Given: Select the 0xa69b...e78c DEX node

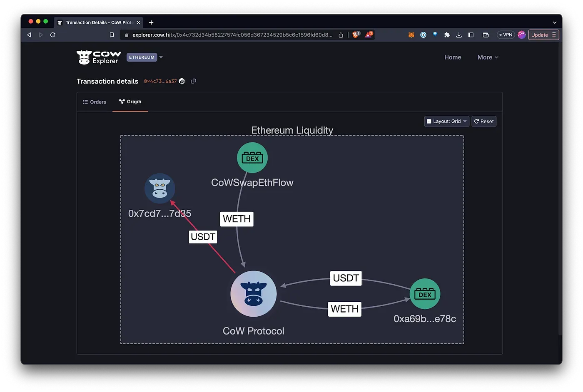Looking at the screenshot, I should coord(425,294).
